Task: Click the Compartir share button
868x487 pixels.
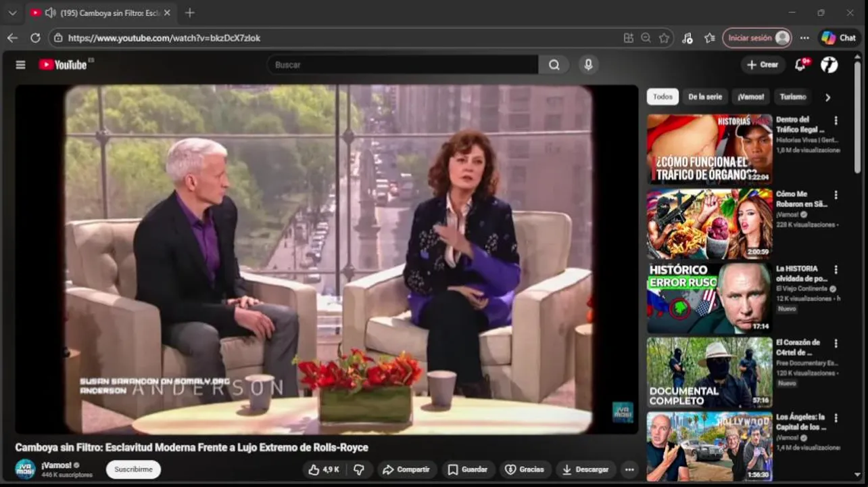Action: click(406, 469)
